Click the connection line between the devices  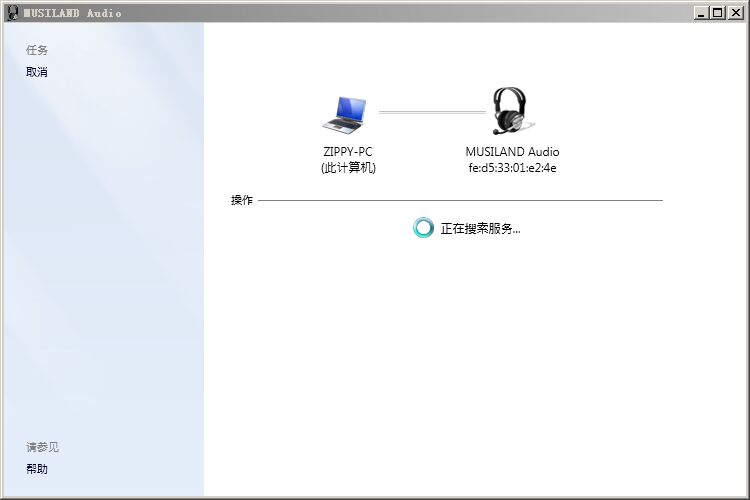[x=431, y=112]
